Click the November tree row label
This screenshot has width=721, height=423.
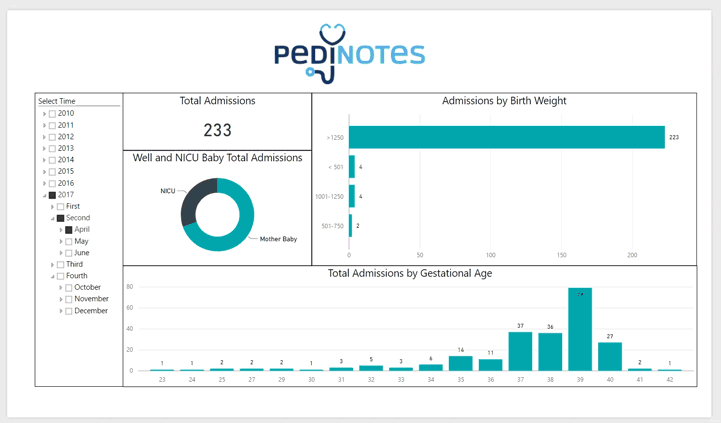coord(92,299)
